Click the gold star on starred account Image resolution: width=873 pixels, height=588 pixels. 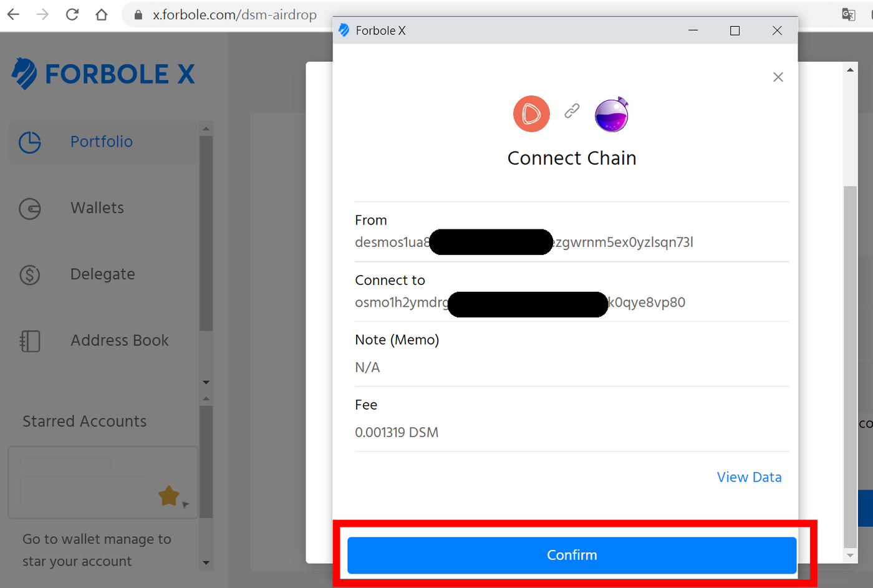coord(168,496)
